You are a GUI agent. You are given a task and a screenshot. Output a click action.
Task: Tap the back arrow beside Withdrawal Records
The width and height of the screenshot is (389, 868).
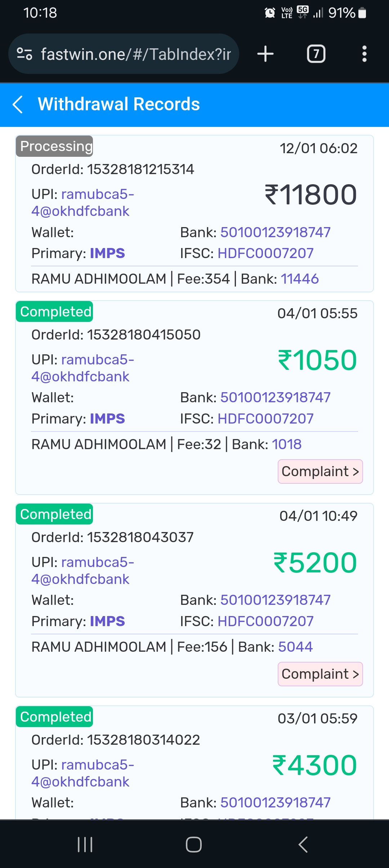[18, 105]
